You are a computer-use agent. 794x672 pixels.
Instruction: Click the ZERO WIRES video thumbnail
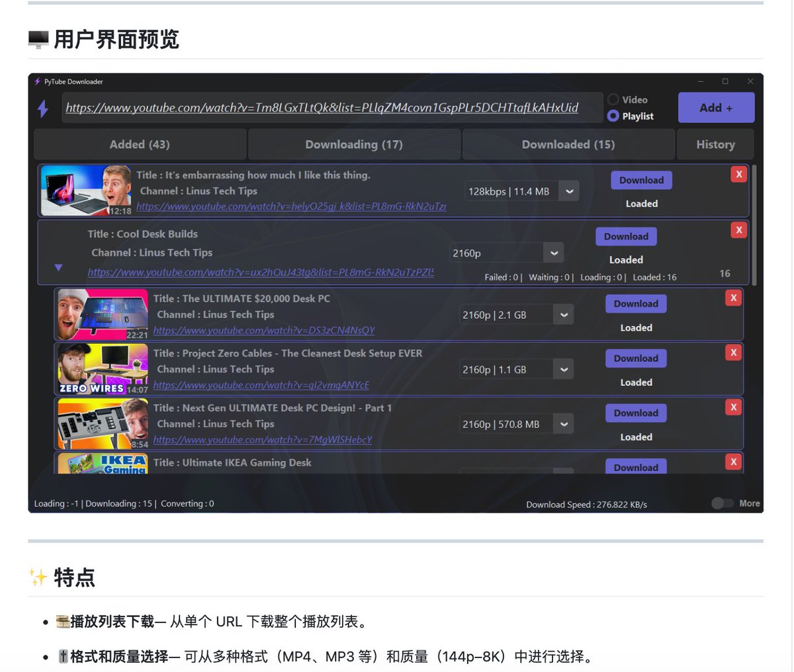(x=103, y=369)
